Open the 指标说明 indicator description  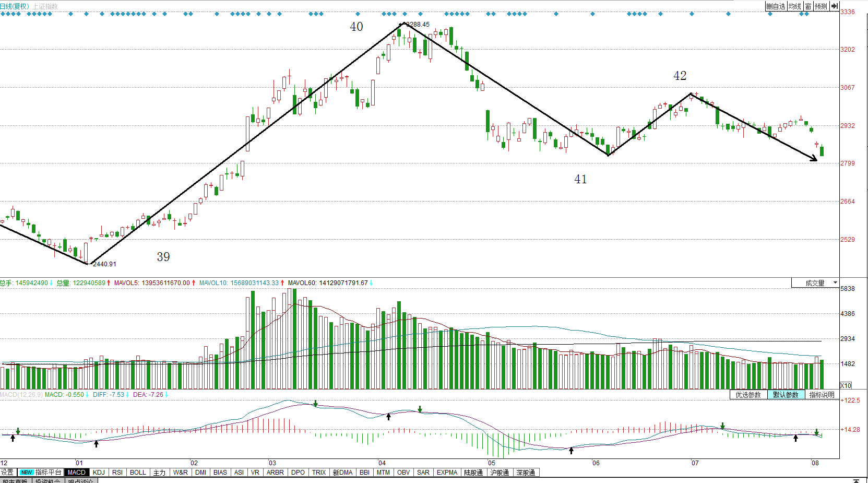click(822, 395)
